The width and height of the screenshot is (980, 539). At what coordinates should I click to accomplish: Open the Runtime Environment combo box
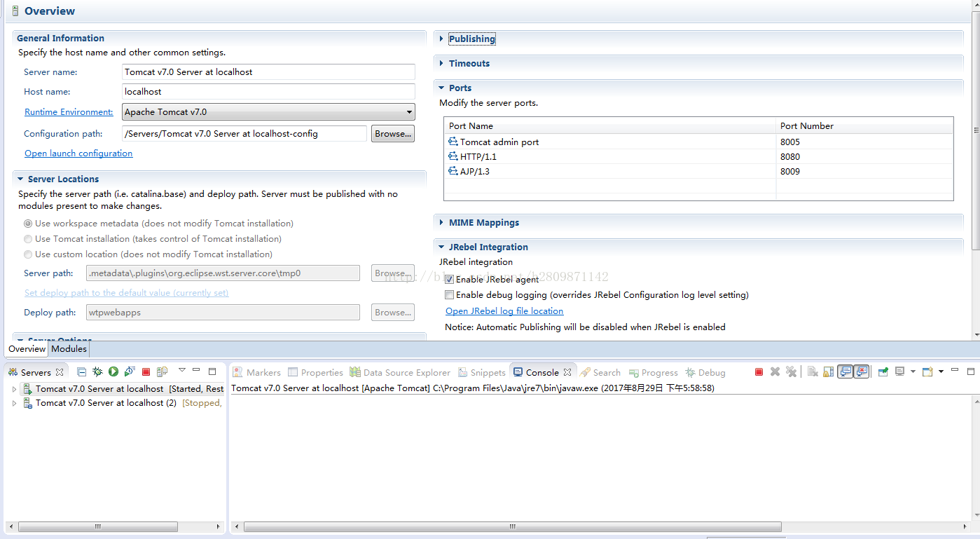(x=268, y=111)
